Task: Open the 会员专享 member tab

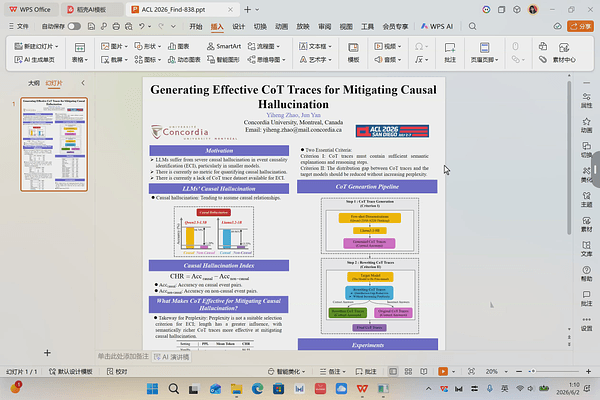Action: click(395, 26)
